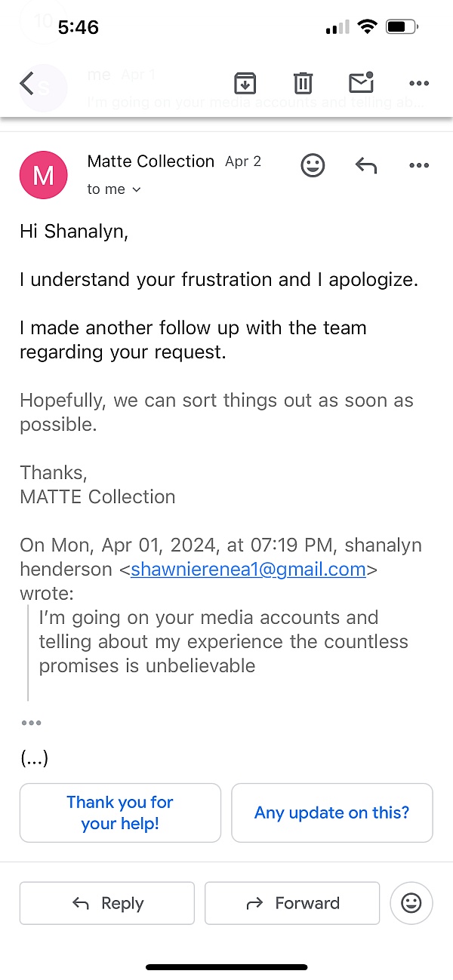Delete the email with trash icon
The image size is (453, 980).
(303, 83)
